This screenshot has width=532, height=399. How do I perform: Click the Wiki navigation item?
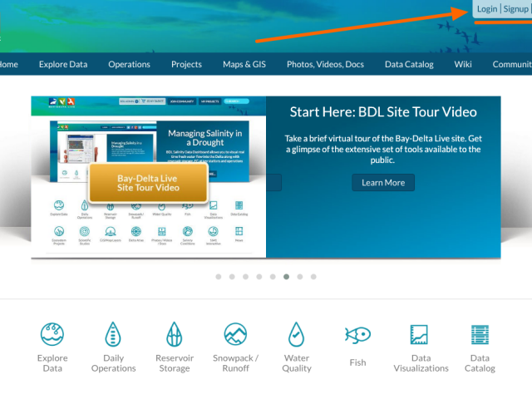tap(463, 64)
